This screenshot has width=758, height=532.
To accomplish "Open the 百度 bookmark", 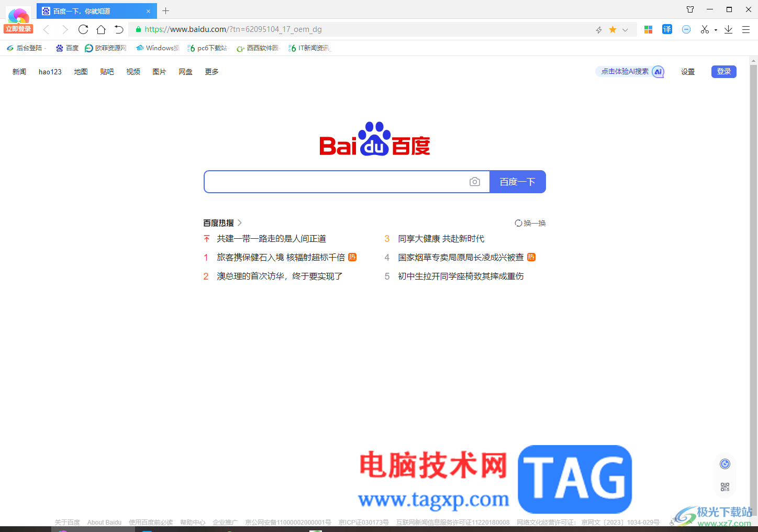I will [x=67, y=48].
